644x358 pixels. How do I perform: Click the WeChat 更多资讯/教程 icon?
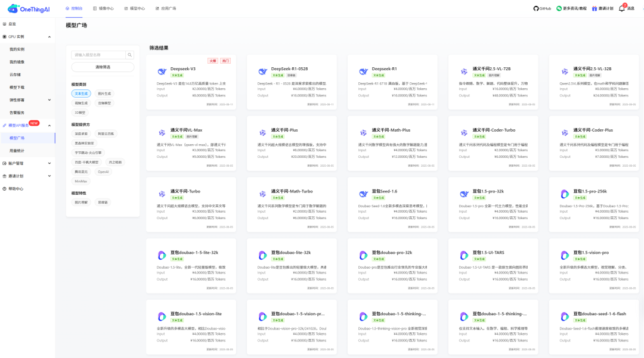tap(559, 8)
